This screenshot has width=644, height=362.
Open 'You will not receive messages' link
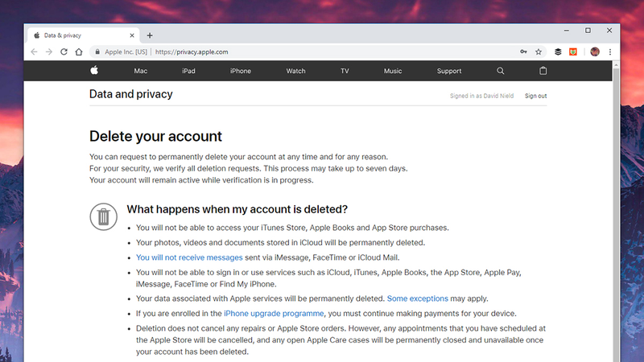point(189,257)
